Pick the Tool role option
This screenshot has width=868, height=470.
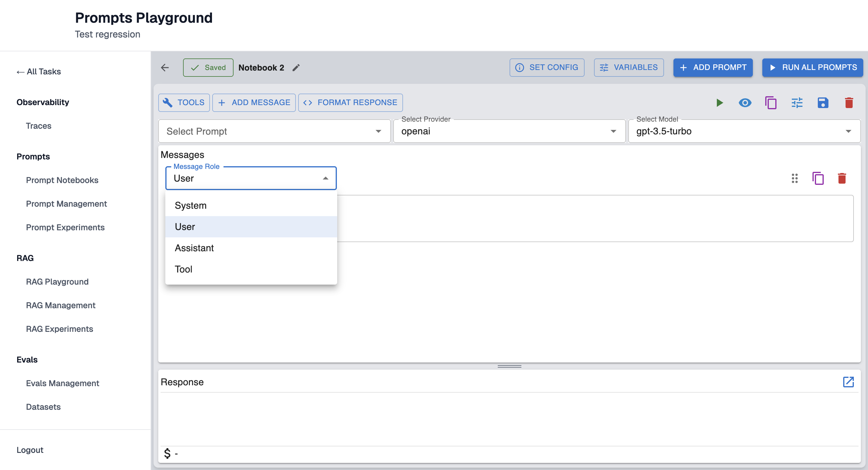184,269
